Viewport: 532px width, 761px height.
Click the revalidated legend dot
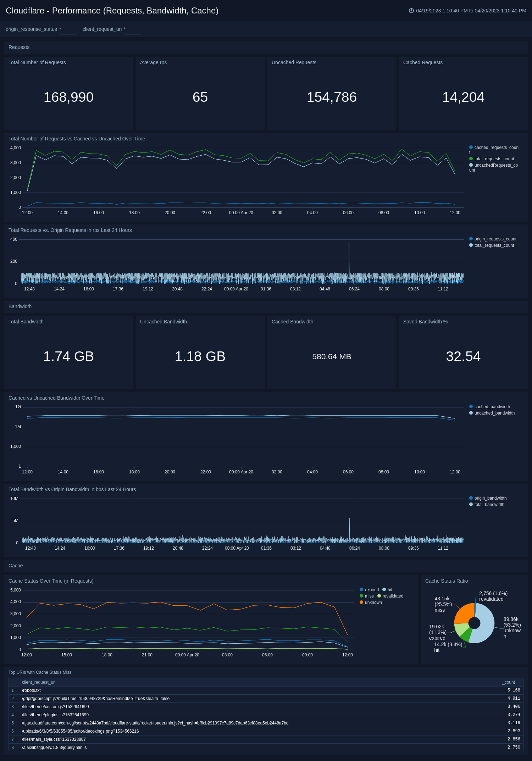(x=379, y=596)
